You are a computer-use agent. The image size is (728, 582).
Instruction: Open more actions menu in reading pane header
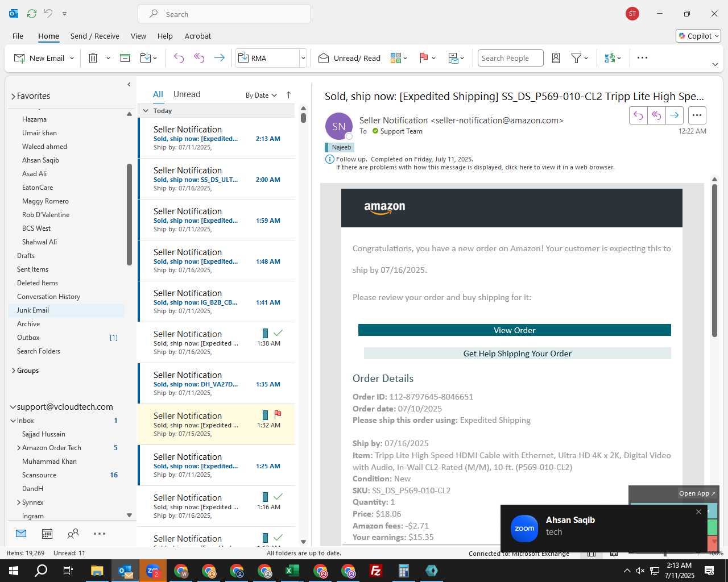tap(697, 115)
